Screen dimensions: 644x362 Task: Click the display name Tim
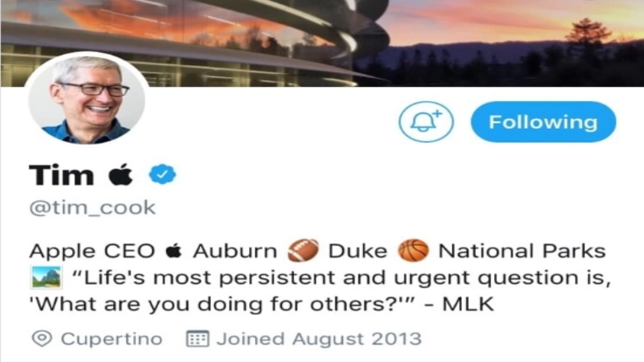(62, 175)
